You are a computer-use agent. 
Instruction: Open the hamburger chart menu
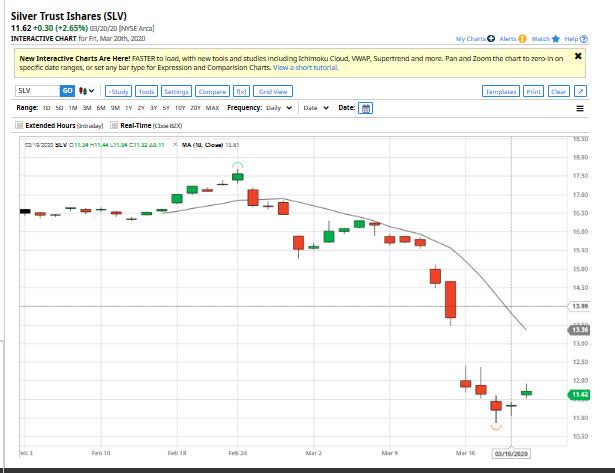[x=580, y=109]
